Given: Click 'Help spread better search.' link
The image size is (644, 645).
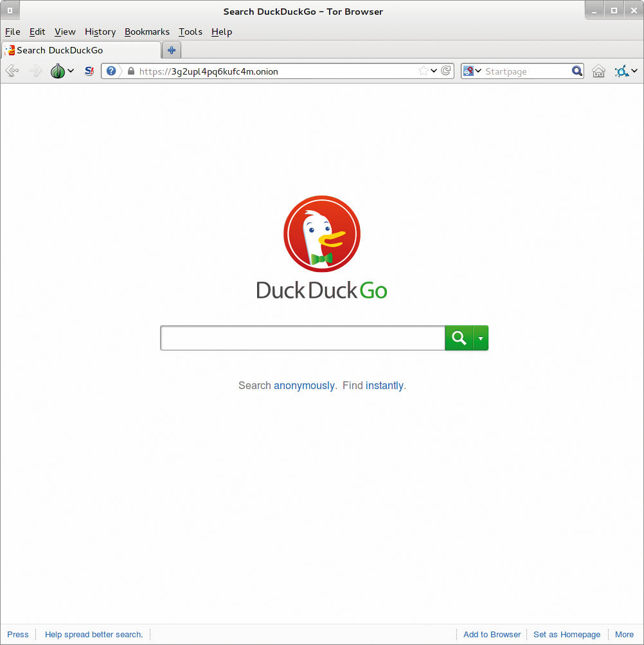Looking at the screenshot, I should (94, 634).
